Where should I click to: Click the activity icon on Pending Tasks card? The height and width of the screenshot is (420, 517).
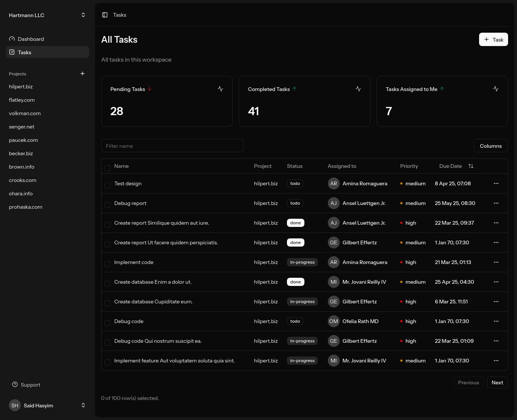(x=220, y=89)
